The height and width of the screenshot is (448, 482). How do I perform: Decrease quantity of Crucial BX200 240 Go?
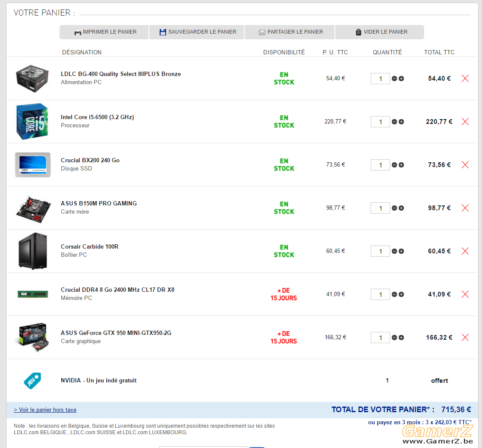pos(394,165)
